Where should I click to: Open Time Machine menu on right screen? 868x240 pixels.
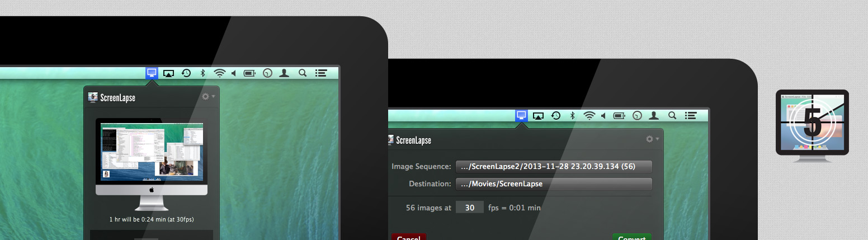(556, 116)
